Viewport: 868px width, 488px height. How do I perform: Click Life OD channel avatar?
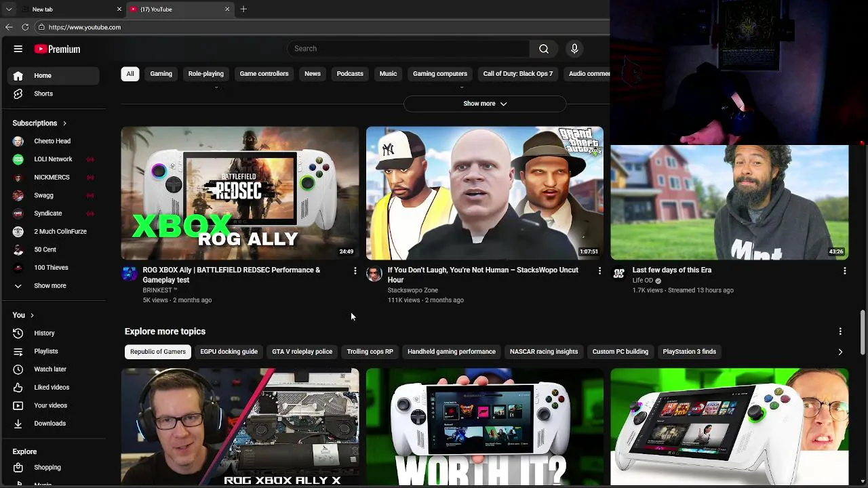[618, 273]
